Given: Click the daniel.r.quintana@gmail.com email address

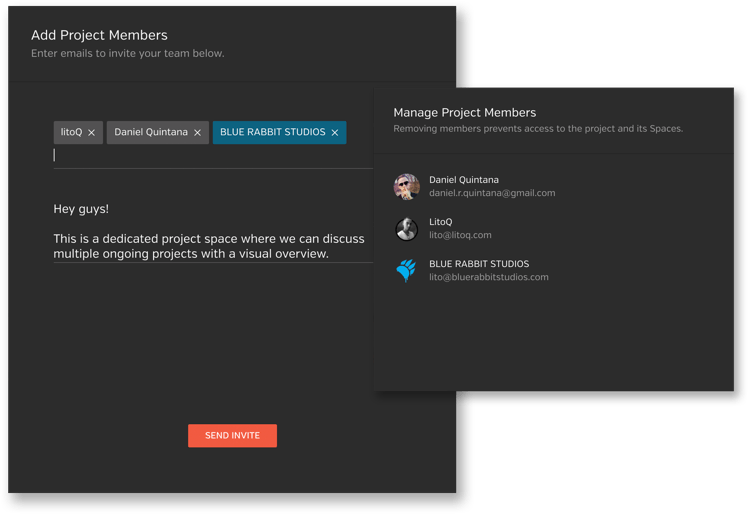Looking at the screenshot, I should pyautogui.click(x=492, y=193).
